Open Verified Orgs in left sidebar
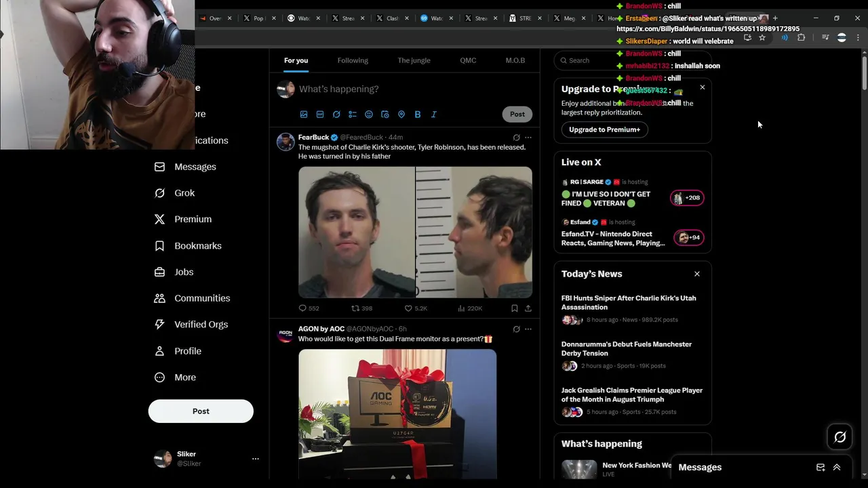868x488 pixels. (191, 325)
